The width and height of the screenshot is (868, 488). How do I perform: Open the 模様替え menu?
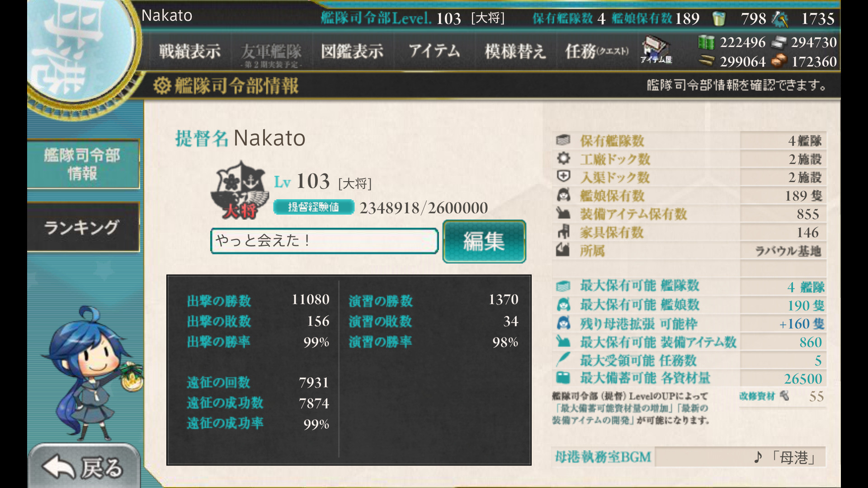coord(515,51)
